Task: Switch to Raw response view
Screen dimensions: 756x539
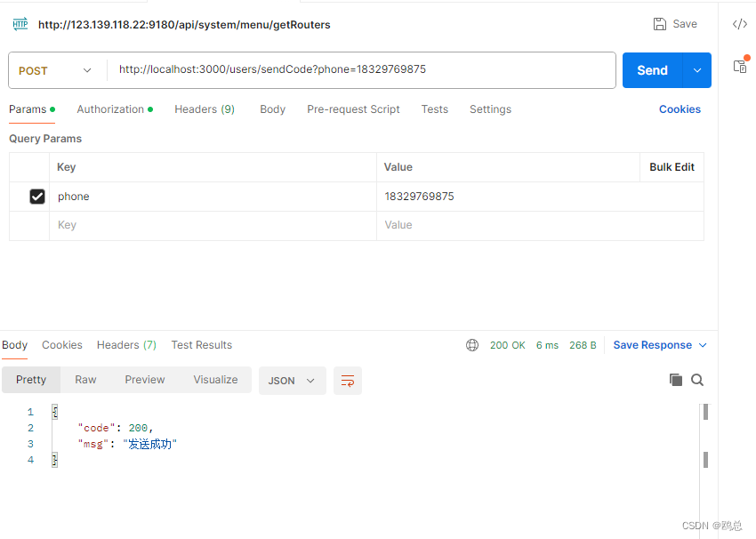Action: 85,380
